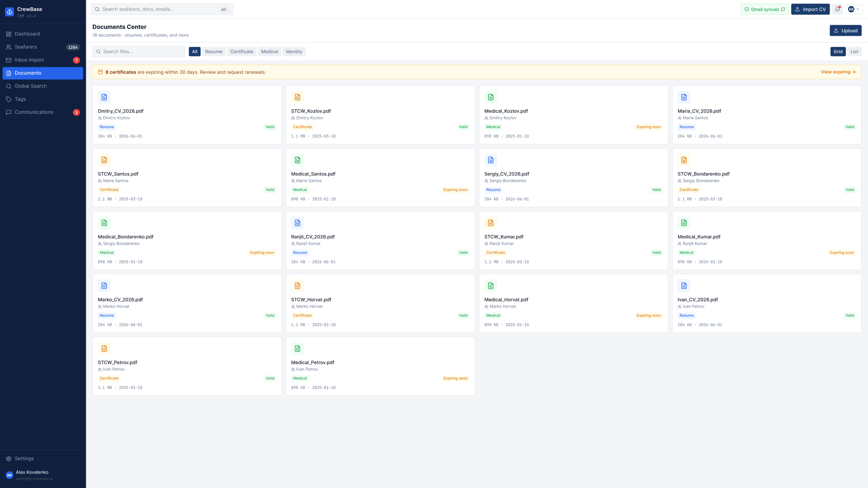Click the Ivan_CV_2026.pdf file icon
The image size is (868, 488).
(684, 286)
